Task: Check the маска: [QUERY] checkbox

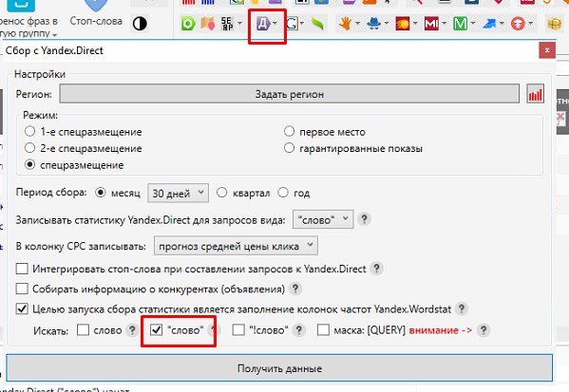Action: pos(323,330)
